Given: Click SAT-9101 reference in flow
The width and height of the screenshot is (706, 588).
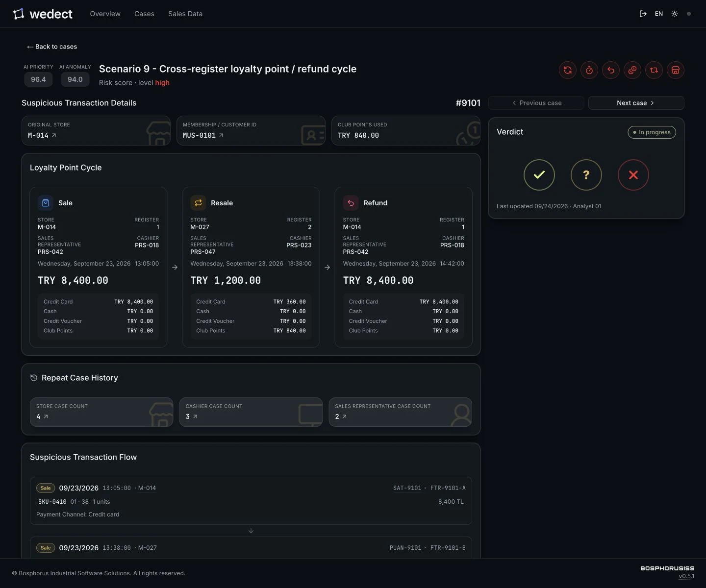Looking at the screenshot, I should [407, 488].
